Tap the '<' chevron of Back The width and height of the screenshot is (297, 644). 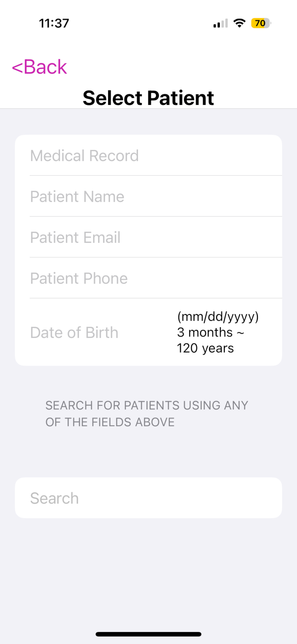17,67
